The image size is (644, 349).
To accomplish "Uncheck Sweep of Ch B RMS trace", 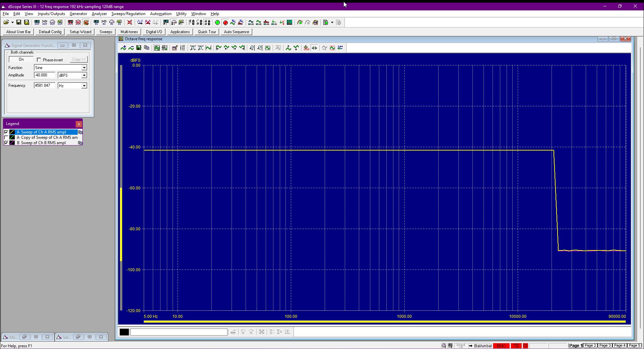I will (6, 143).
